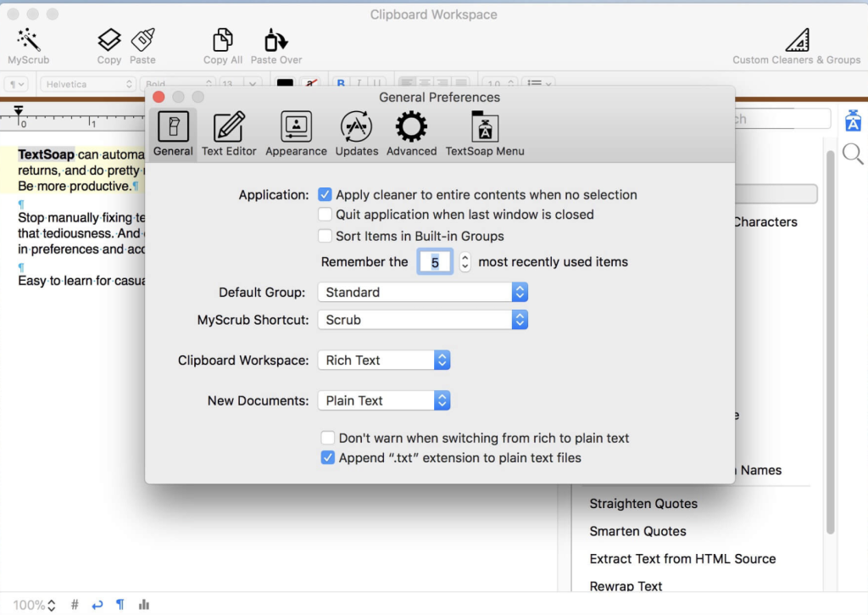Click the TextSoap Menu bottle icon
This screenshot has height=615, width=868.
[485, 126]
